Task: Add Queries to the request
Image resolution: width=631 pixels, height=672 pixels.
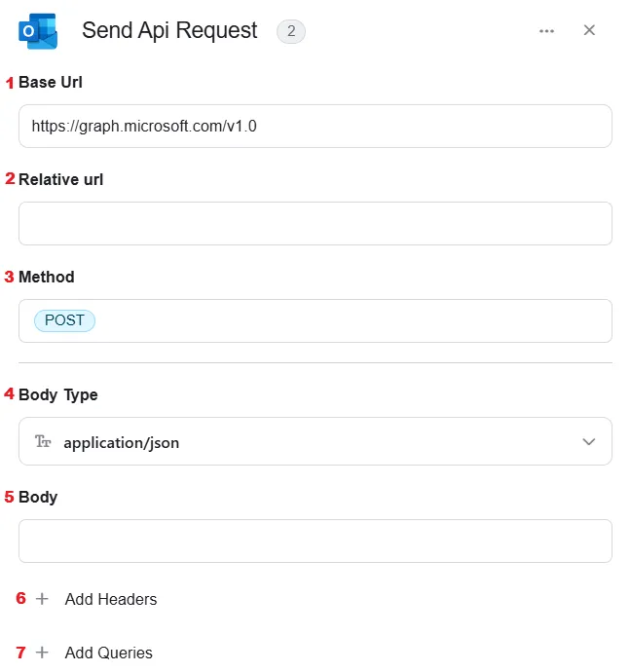Action: click(x=109, y=653)
